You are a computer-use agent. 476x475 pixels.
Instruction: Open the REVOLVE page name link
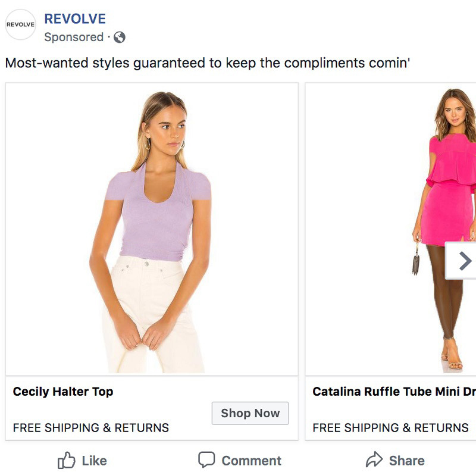coord(75,18)
